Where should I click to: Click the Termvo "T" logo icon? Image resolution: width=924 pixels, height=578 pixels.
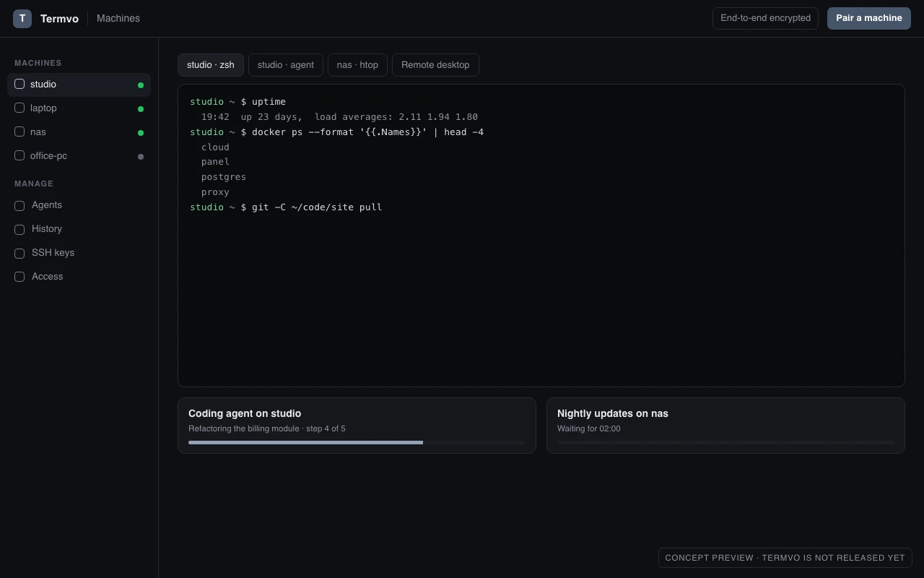click(x=22, y=18)
